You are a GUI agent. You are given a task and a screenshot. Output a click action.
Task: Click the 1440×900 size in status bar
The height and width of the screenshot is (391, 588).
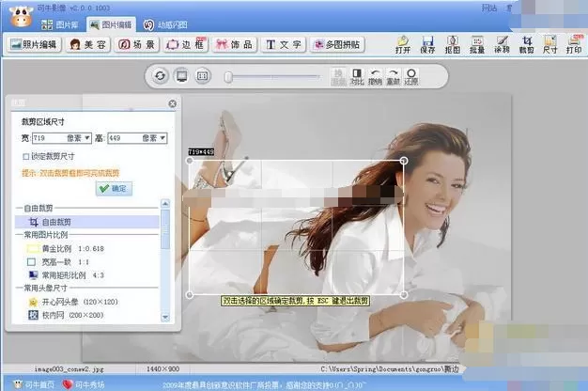coord(162,369)
